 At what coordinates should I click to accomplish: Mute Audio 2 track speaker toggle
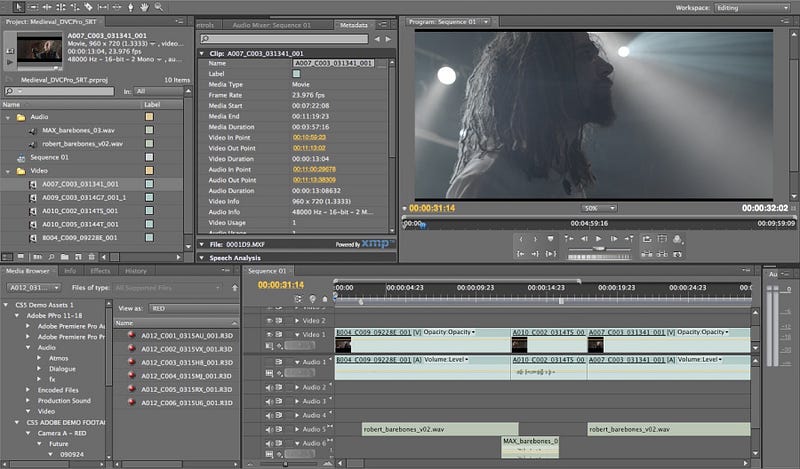click(x=269, y=387)
